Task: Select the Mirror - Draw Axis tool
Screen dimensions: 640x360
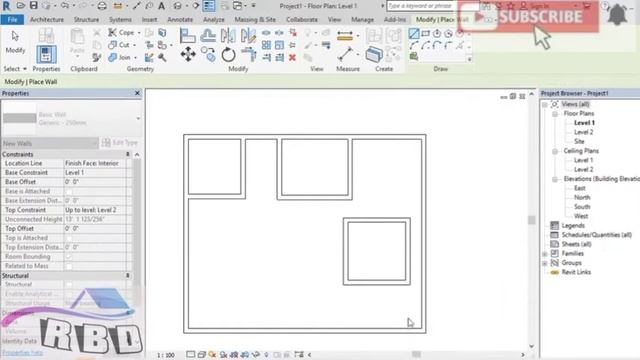Action: (x=248, y=36)
